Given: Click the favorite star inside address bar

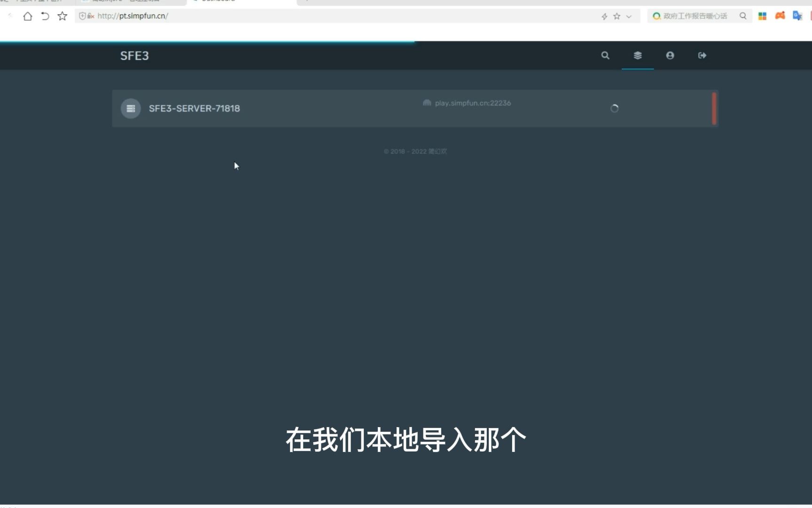Looking at the screenshot, I should coord(617,16).
